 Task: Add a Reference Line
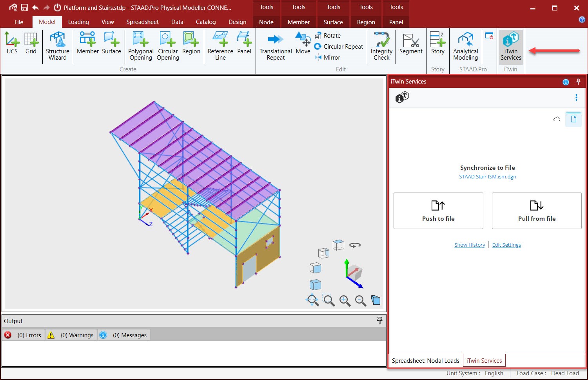(220, 46)
